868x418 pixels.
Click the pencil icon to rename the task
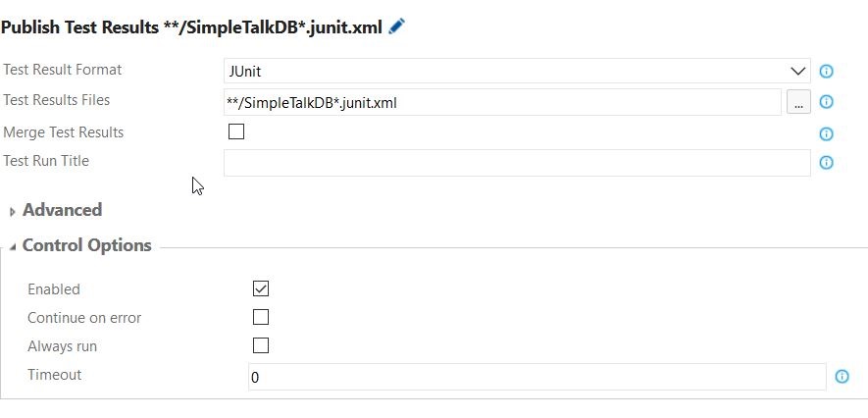397,27
